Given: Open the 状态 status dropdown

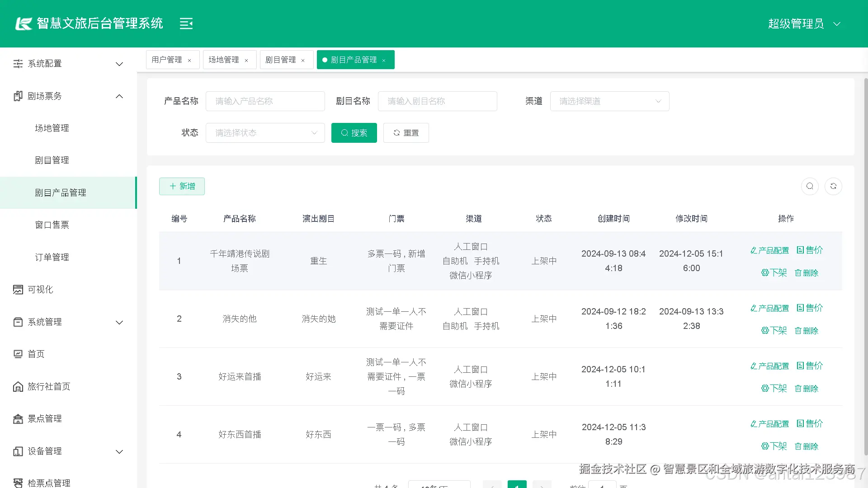Looking at the screenshot, I should point(265,133).
